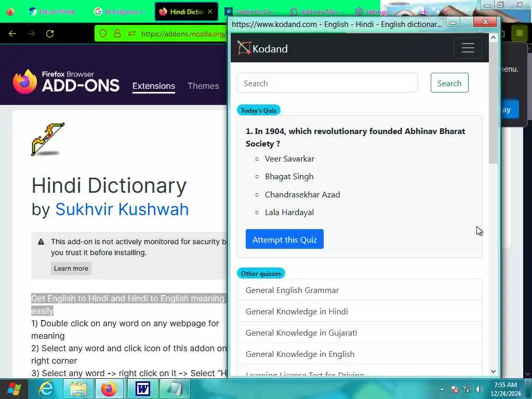
Task: Open General Knowledge in Hindi quiz
Action: 360,311
